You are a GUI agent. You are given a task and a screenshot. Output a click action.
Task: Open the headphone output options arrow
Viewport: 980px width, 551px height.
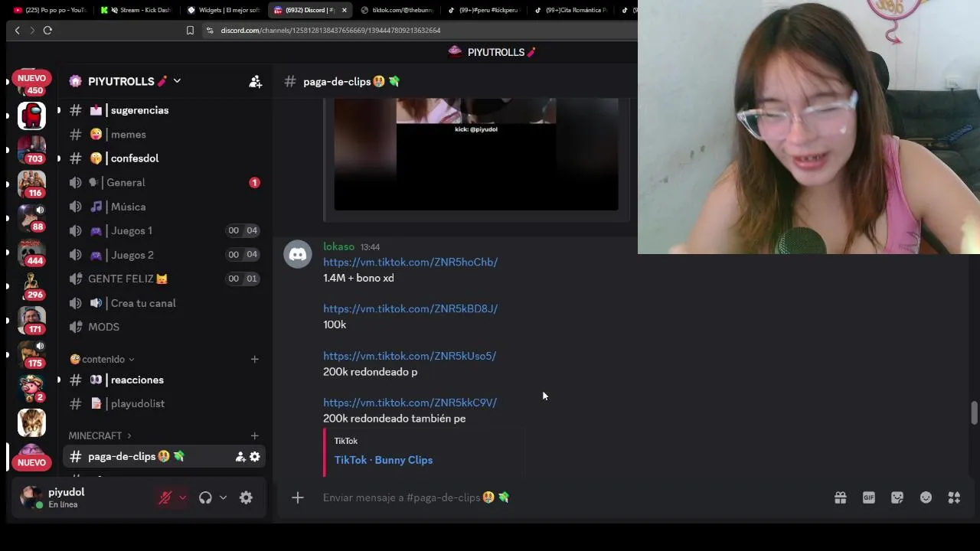tap(223, 497)
